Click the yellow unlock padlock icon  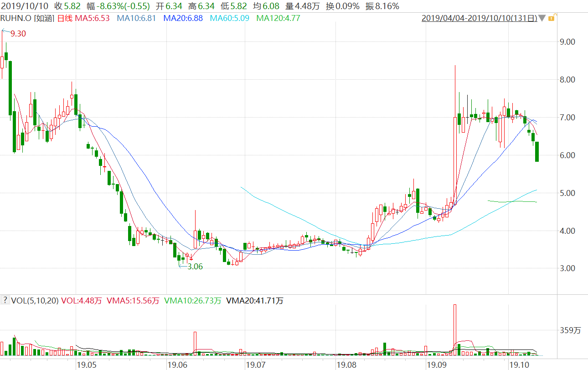tap(551, 18)
